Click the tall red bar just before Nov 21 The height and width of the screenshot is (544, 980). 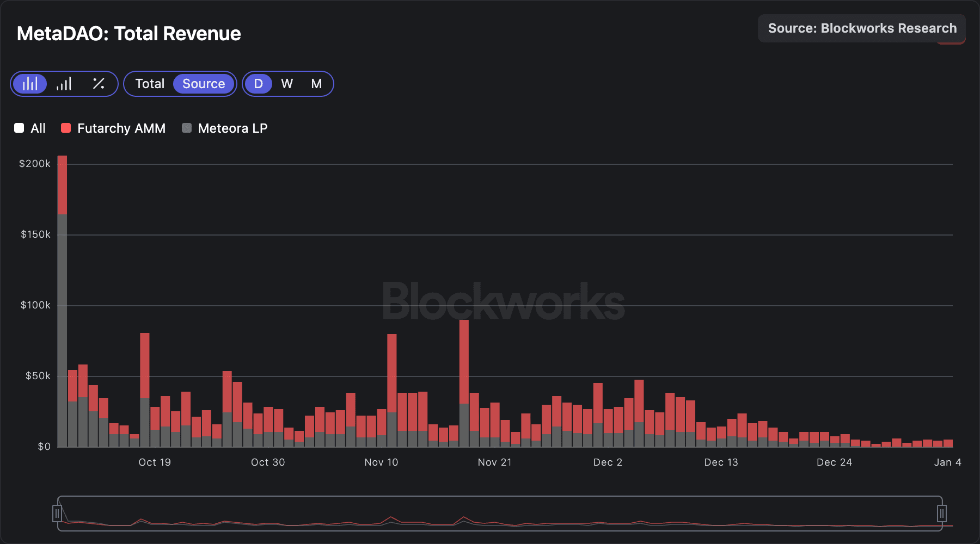[x=464, y=362]
